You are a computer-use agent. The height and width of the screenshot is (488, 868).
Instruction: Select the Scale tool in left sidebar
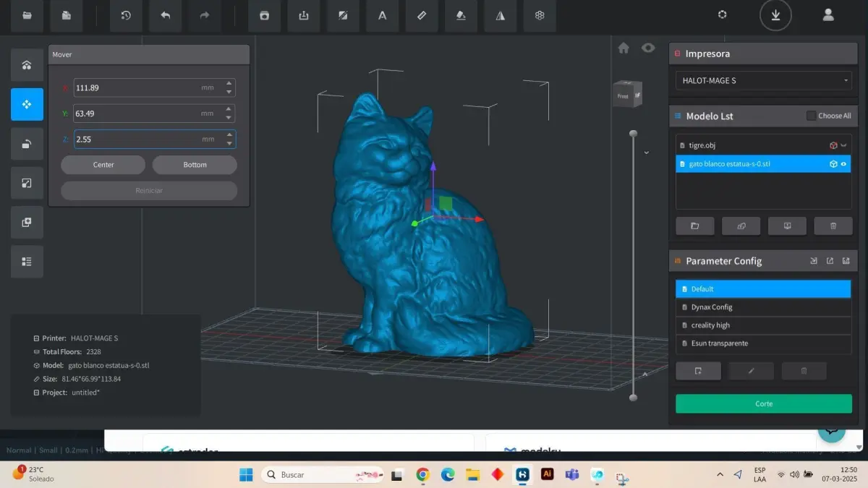point(27,183)
